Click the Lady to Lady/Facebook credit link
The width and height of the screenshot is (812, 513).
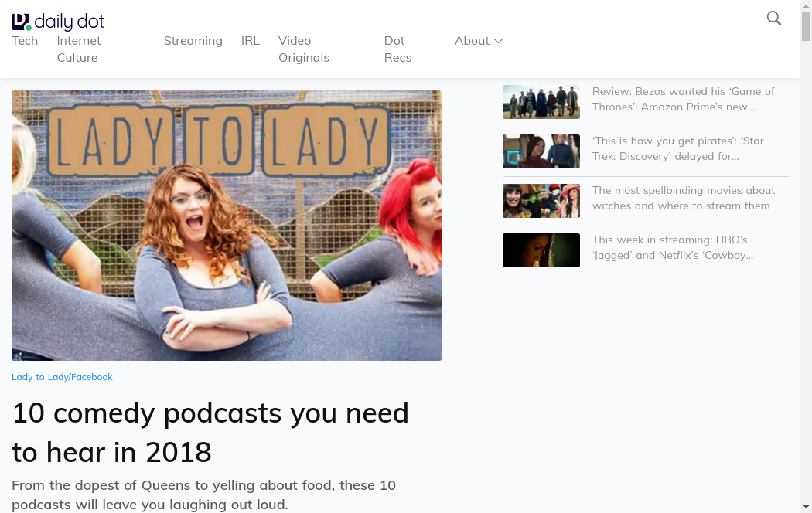62,377
